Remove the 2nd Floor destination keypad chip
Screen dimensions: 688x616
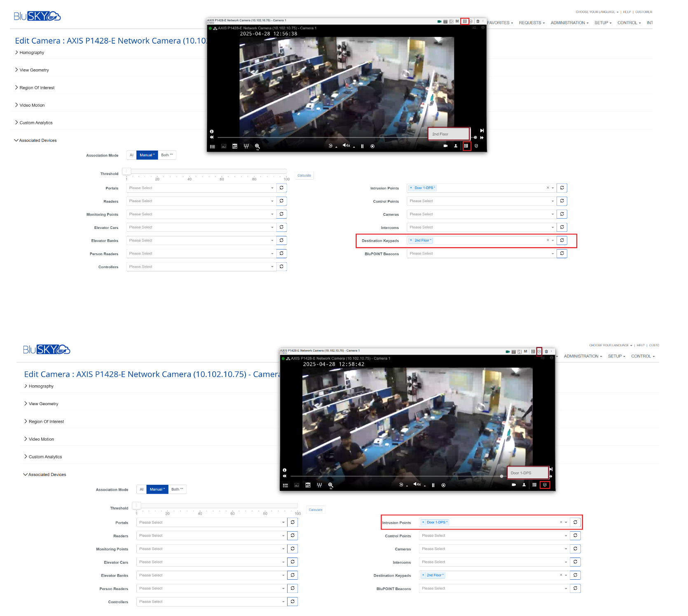(x=411, y=240)
